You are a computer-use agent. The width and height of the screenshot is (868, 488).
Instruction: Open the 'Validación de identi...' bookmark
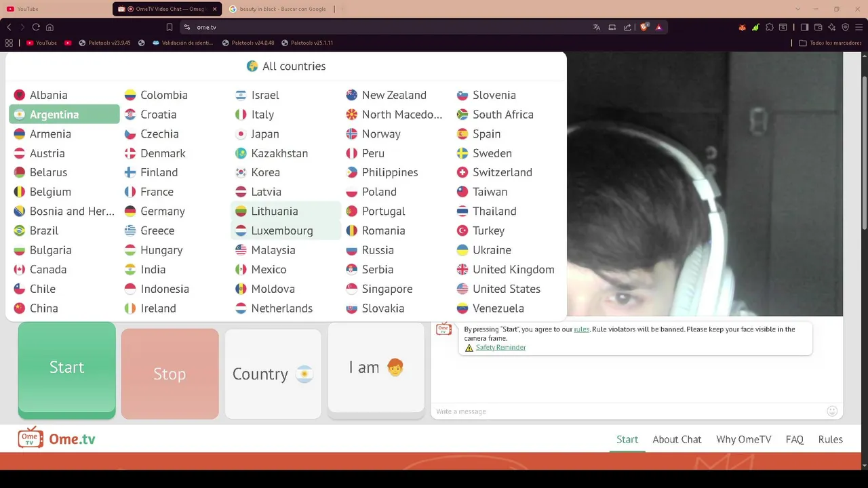click(183, 43)
